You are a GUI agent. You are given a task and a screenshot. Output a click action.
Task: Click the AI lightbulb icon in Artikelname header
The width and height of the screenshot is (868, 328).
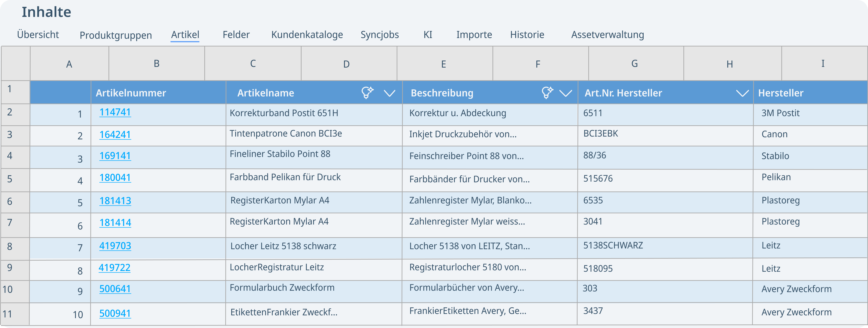click(x=367, y=92)
